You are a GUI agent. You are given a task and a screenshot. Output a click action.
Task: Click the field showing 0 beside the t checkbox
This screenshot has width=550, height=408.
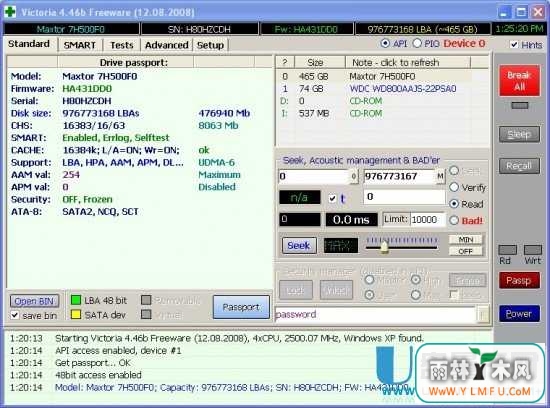click(404, 197)
